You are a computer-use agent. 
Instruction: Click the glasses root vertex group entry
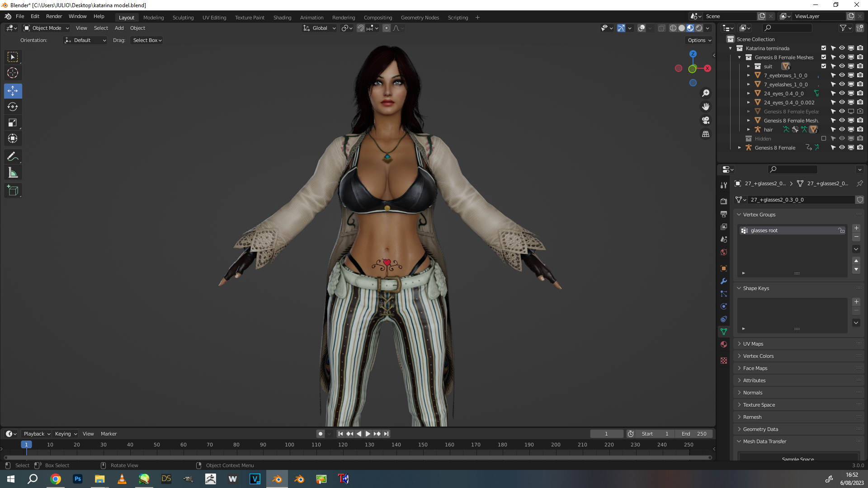792,230
